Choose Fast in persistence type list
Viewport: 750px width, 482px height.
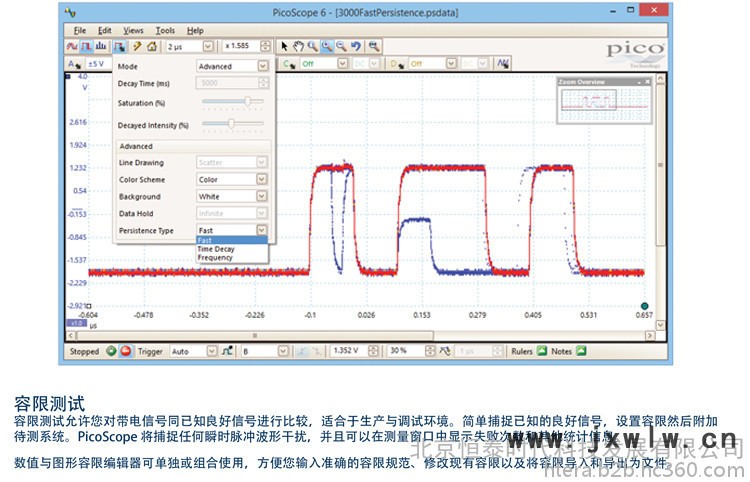tap(232, 241)
